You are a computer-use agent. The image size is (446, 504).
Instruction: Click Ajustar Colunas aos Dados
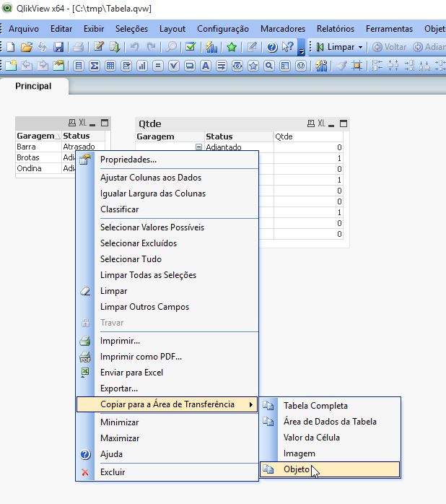pyautogui.click(x=167, y=178)
